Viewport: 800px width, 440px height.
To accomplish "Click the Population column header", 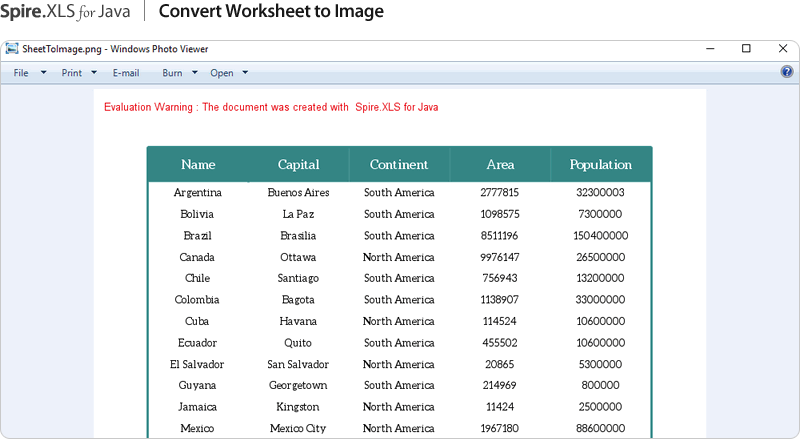I will point(601,165).
